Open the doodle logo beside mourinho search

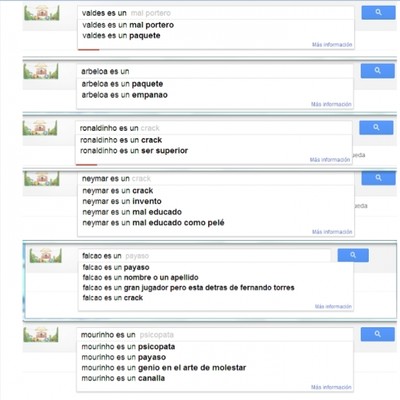click(41, 334)
